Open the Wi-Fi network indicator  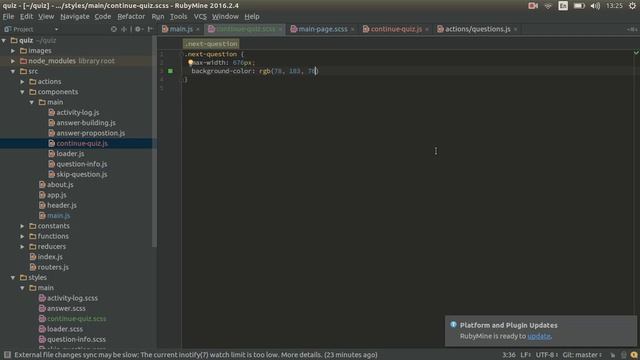(548, 6)
